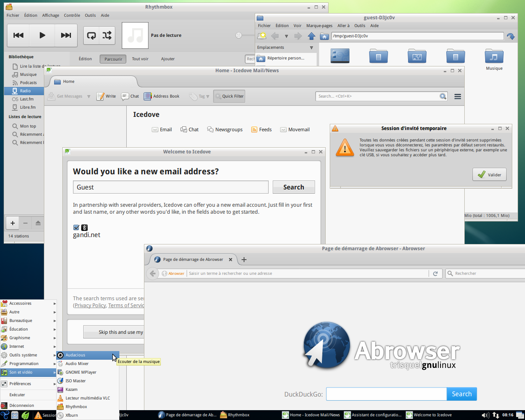Viewport: 525px width, 420px height.
Task: Reload page in Abrowser
Action: (x=436, y=274)
